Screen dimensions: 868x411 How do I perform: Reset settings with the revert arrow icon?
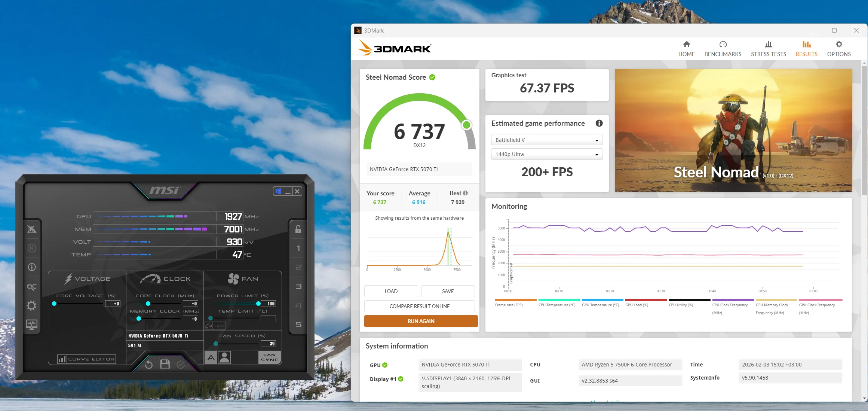point(149,364)
